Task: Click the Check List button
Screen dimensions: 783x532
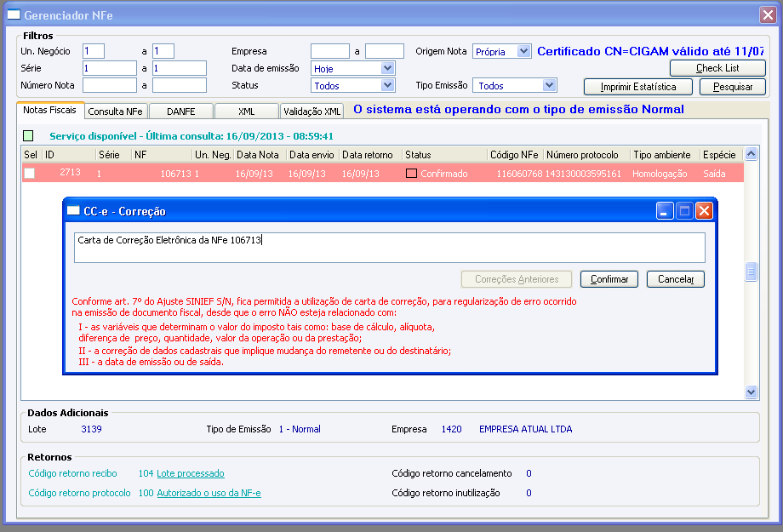Action: pos(717,68)
